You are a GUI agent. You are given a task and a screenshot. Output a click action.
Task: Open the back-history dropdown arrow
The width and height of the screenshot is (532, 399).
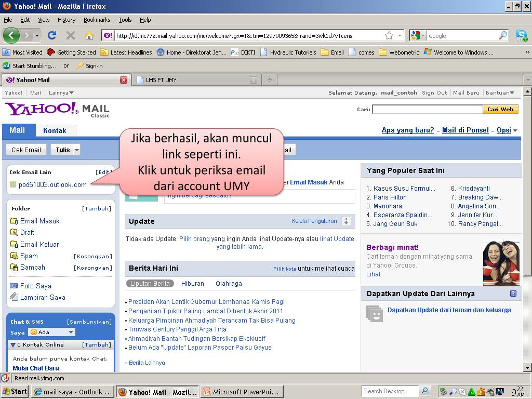point(37,35)
